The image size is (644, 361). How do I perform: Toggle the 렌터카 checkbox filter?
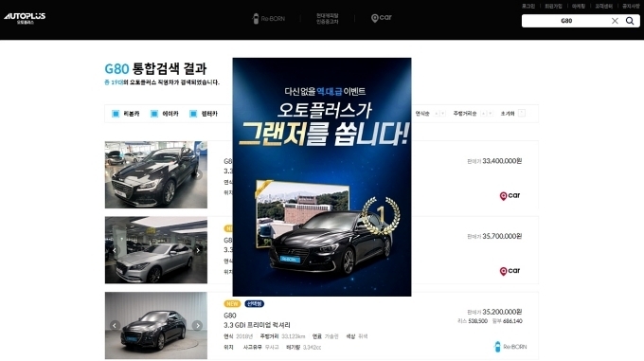click(193, 114)
